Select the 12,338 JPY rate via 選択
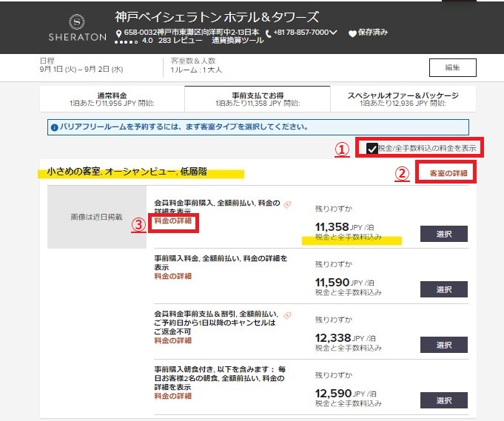504x421 pixels. coord(444,345)
